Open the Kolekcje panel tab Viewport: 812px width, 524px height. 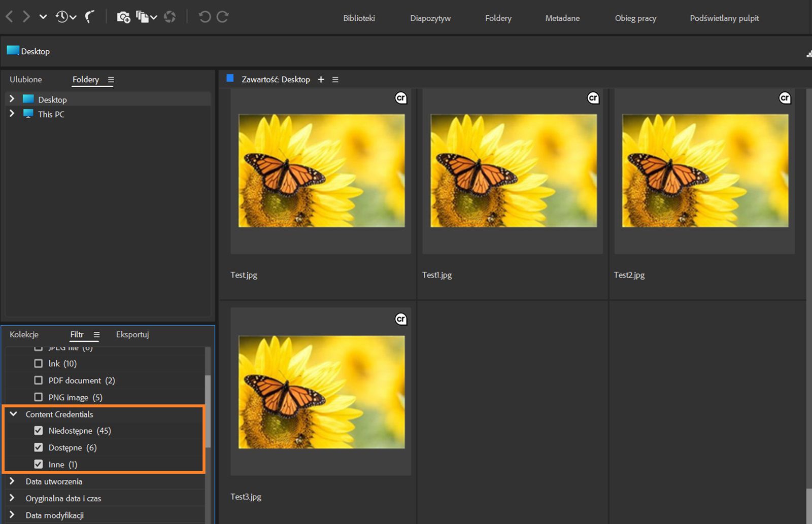pos(24,334)
